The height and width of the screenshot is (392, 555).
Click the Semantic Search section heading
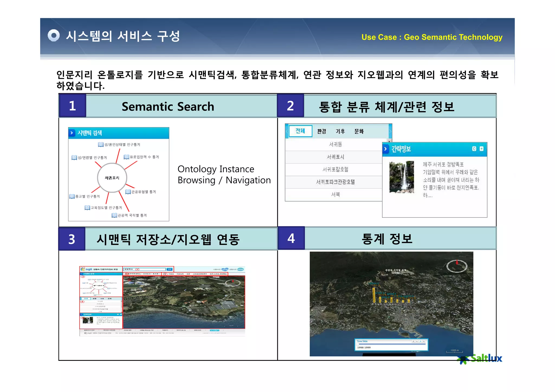coord(168,106)
